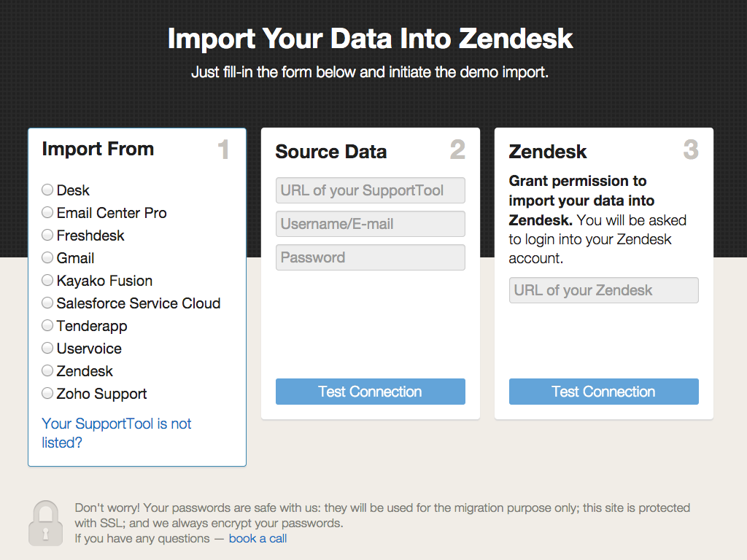Viewport: 747px width, 560px height.
Task: Choose Zendesk in Import From list
Action: click(47, 370)
